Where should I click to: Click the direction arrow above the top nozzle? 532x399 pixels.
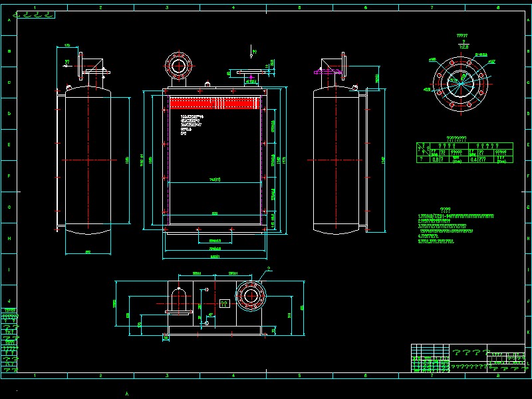(251, 51)
